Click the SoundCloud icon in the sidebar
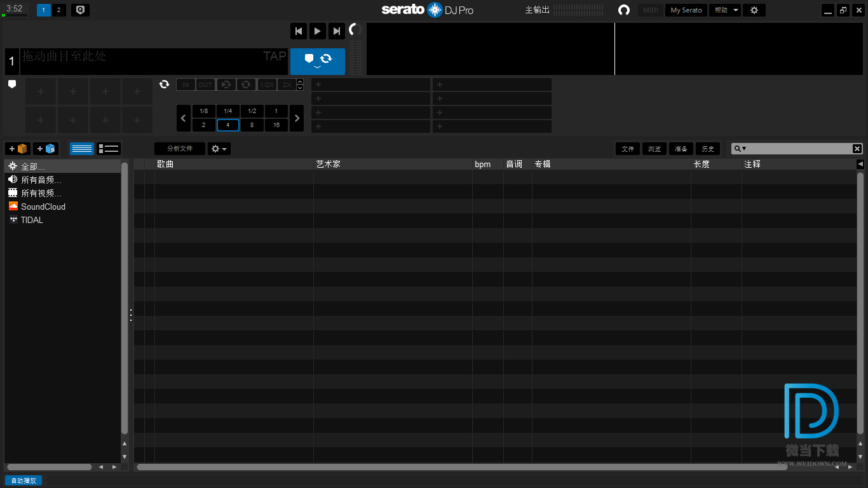The height and width of the screenshot is (488, 868). coord(13,207)
